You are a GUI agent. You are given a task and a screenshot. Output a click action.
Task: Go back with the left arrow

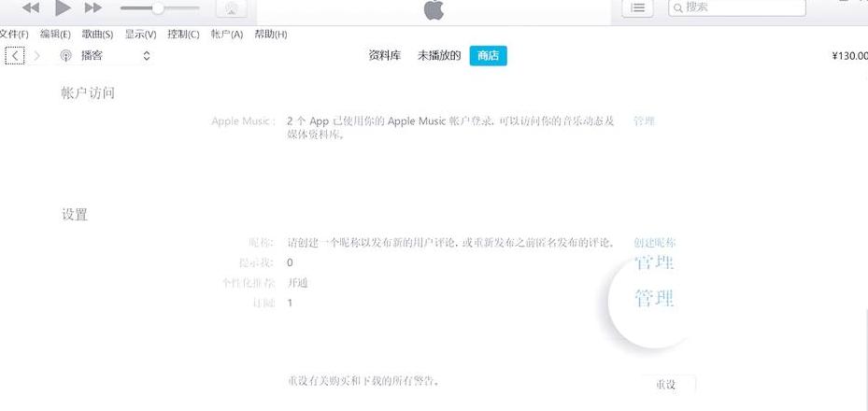(15, 55)
